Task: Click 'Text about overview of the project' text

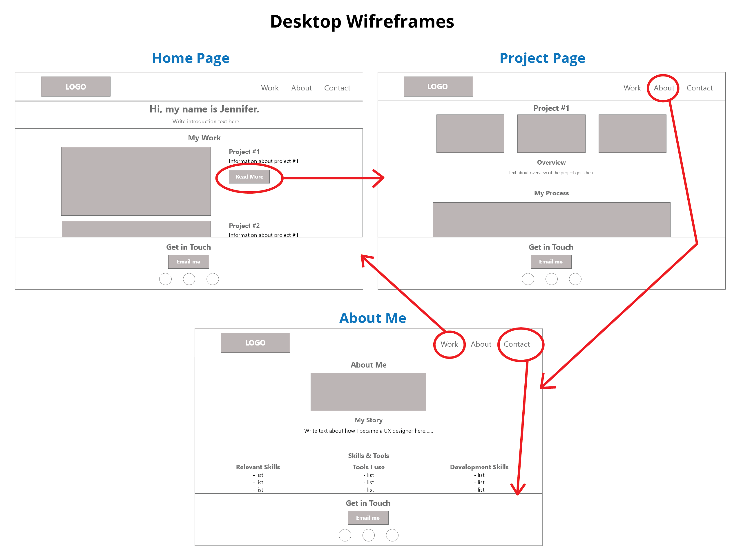Action: click(x=551, y=173)
